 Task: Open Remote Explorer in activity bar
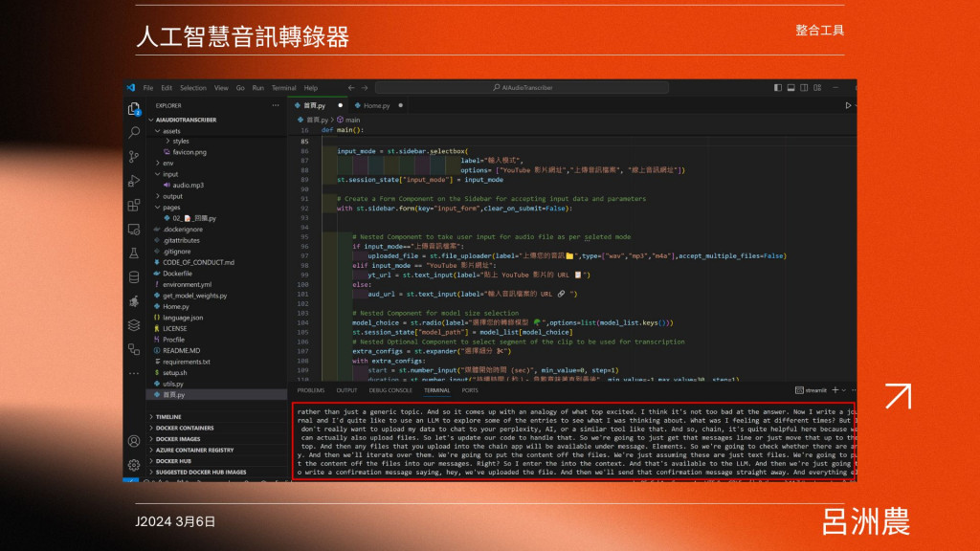click(134, 230)
